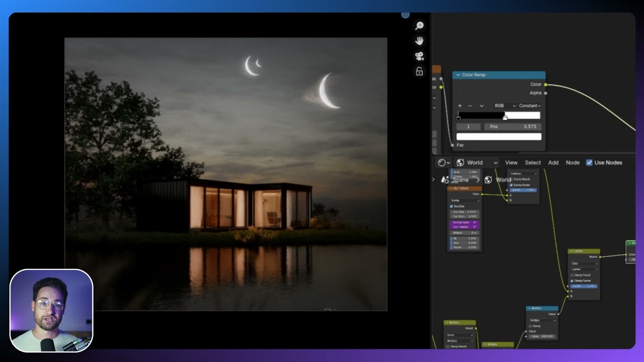This screenshot has height=362, width=644.
Task: Click the Pos 0.573 field
Action: 513,127
